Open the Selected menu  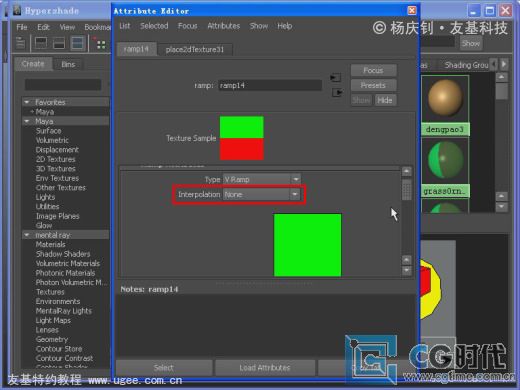154,26
